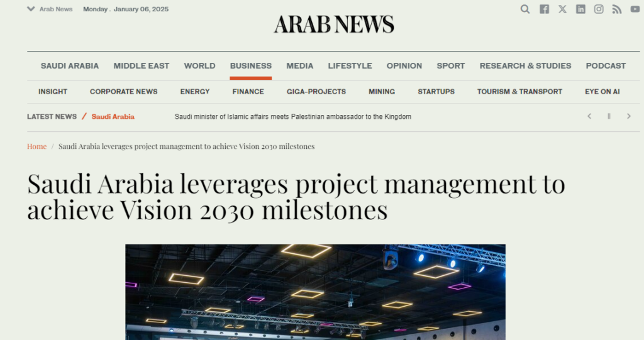Image resolution: width=644 pixels, height=340 pixels.
Task: Open the X social icon
Action: point(562,9)
